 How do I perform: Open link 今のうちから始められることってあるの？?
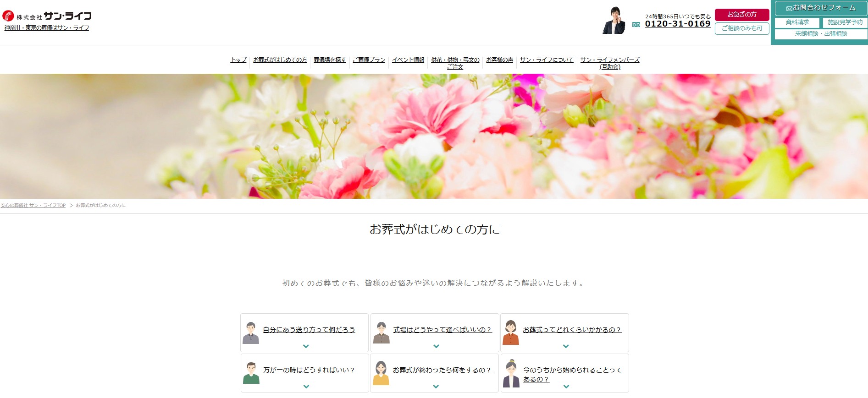tap(573, 375)
